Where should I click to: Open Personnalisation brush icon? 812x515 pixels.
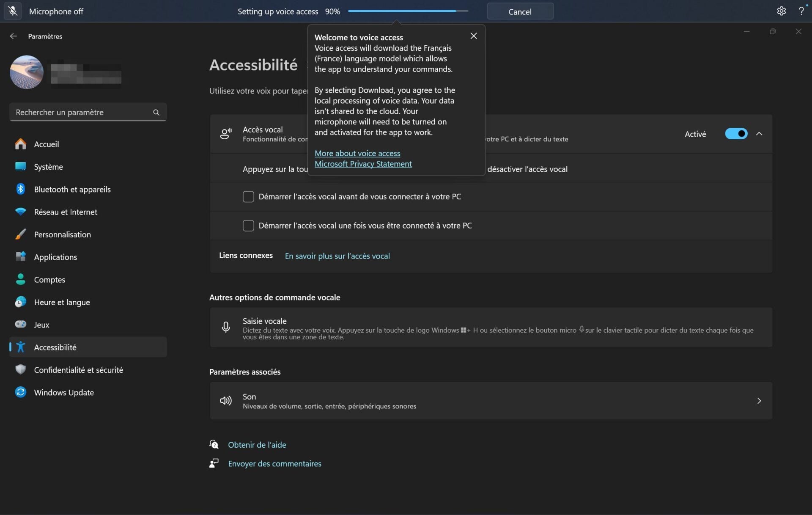20,234
